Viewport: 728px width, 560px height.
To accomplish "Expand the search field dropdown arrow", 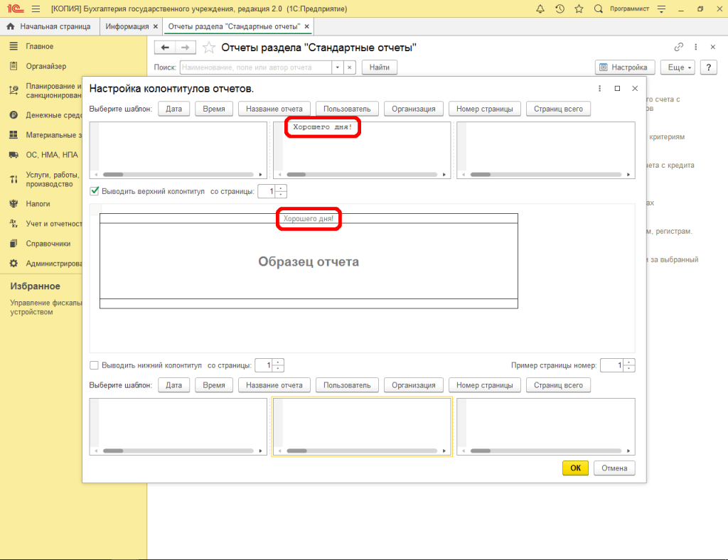I will point(337,68).
